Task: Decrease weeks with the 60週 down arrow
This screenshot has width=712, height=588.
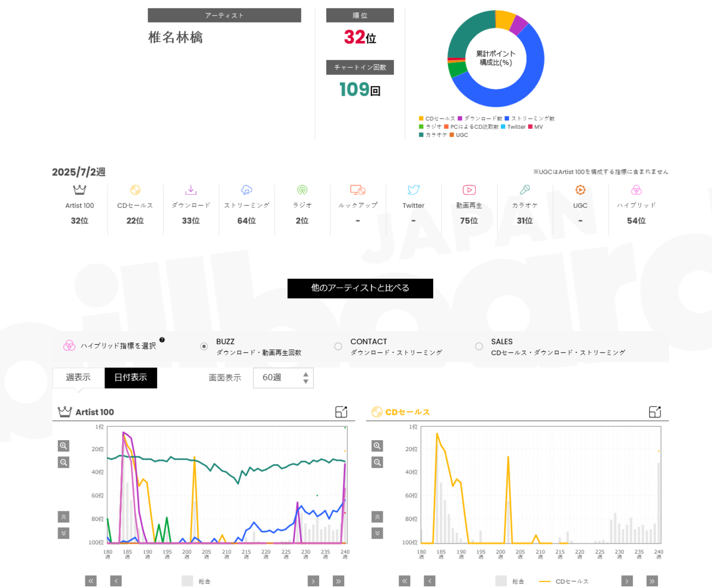Action: 306,382
